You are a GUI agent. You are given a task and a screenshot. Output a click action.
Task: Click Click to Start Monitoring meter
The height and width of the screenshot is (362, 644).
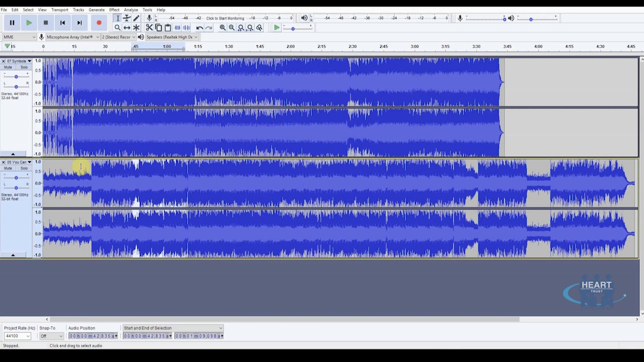click(x=225, y=18)
